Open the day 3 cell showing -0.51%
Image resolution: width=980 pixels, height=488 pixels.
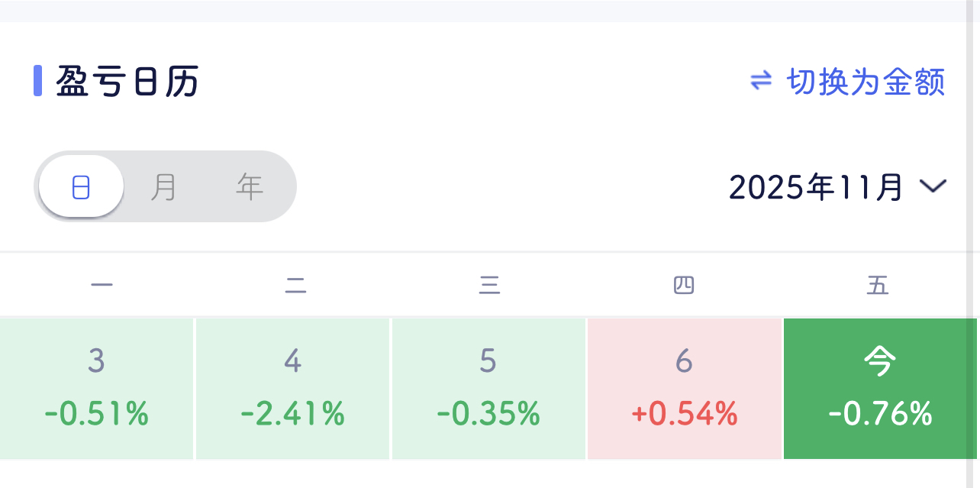pos(96,389)
